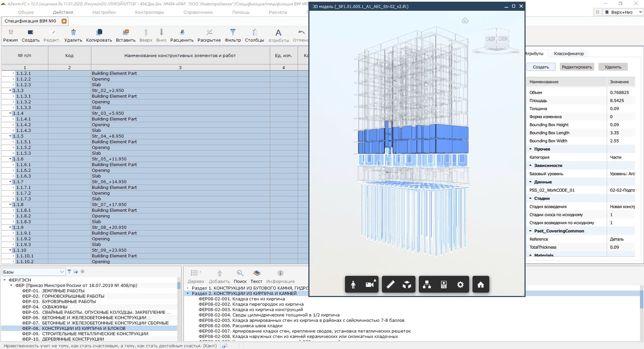Screen dimensions: 644x349
Task: Open the Фильтр tool in the toolbar
Action: (233, 33)
